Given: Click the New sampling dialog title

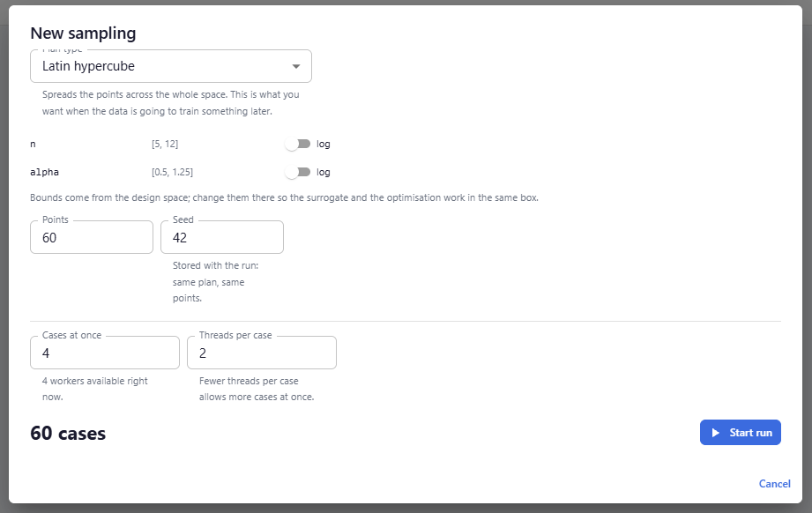Looking at the screenshot, I should [x=83, y=33].
